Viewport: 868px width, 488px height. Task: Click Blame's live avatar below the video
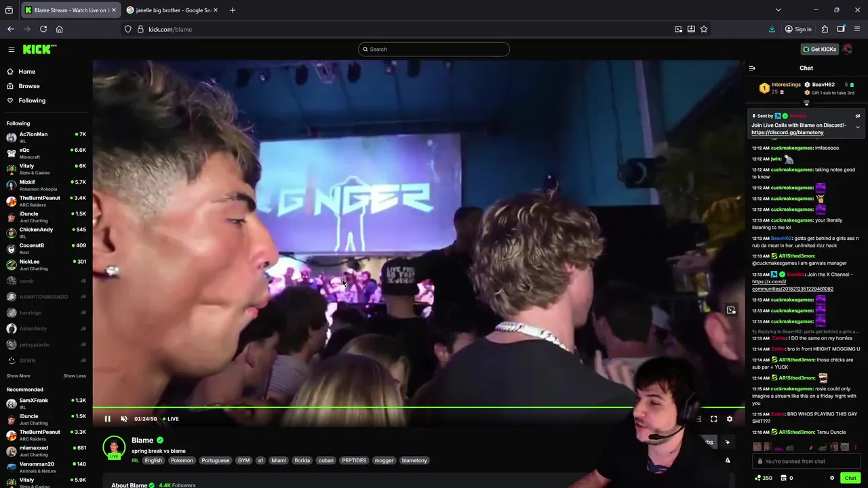114,447
